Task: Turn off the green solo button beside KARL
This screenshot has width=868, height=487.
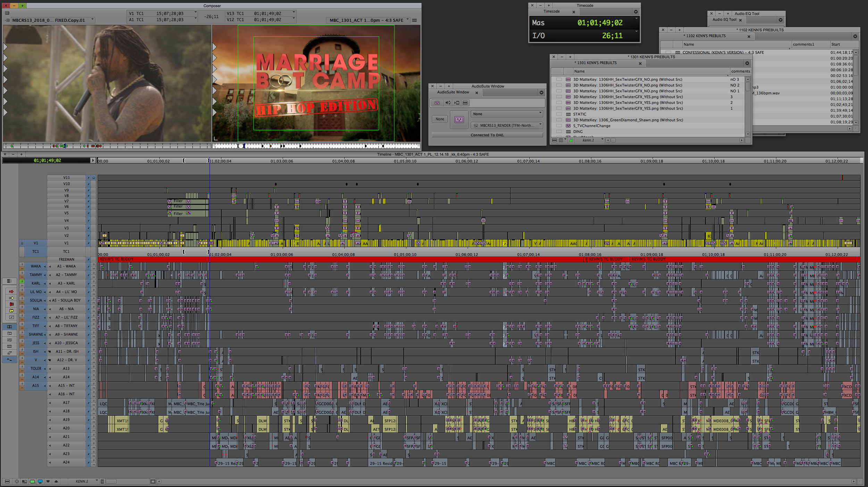Action: pyautogui.click(x=22, y=281)
